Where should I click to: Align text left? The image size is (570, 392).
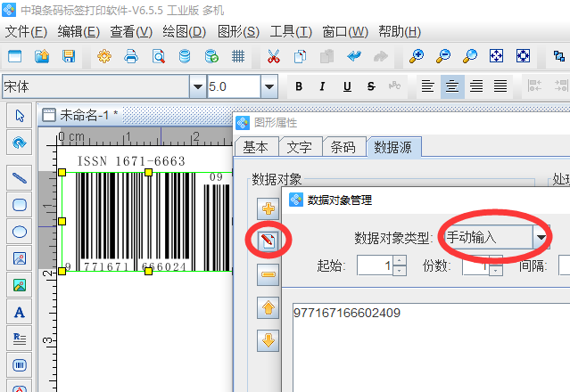click(x=428, y=86)
